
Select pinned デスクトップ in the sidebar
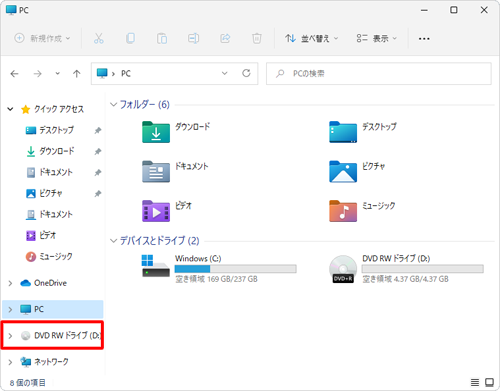(50, 130)
